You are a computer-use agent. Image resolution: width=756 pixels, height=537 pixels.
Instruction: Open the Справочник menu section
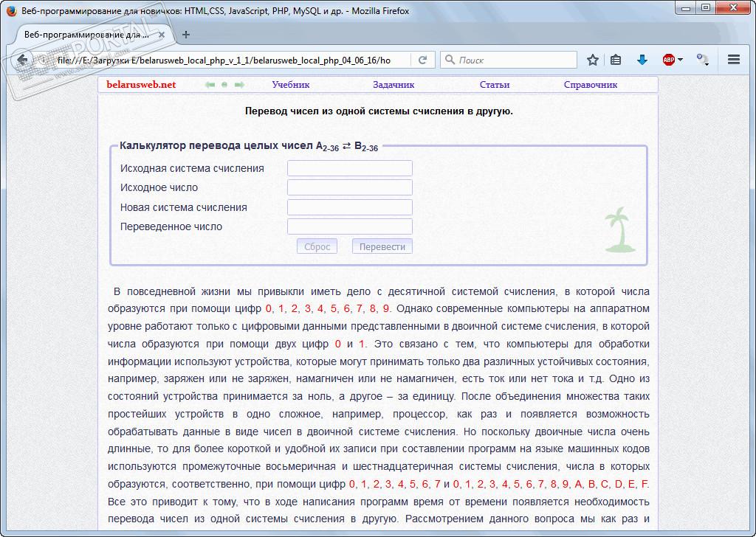coord(591,85)
